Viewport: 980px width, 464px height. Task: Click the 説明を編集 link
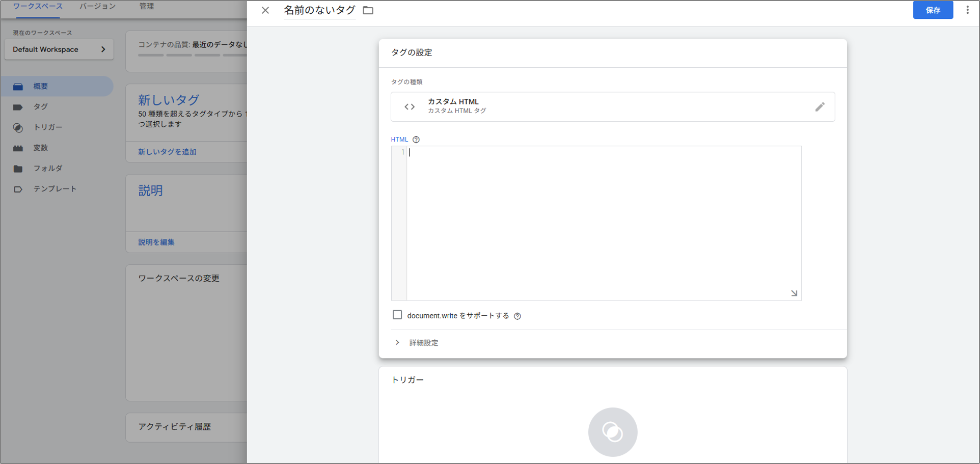coord(156,242)
